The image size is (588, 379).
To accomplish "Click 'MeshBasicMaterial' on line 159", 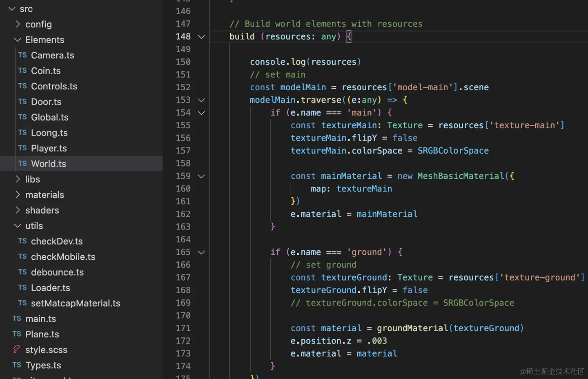I will click(x=461, y=176).
